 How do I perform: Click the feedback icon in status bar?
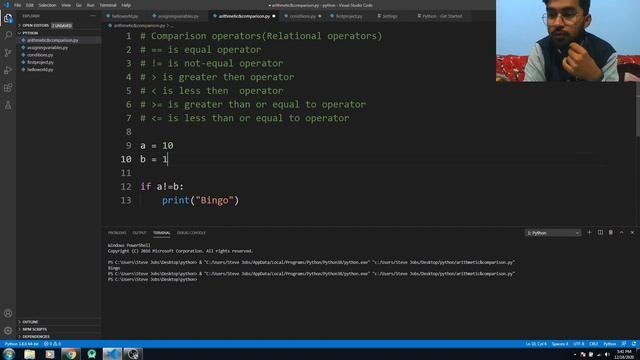624,344
